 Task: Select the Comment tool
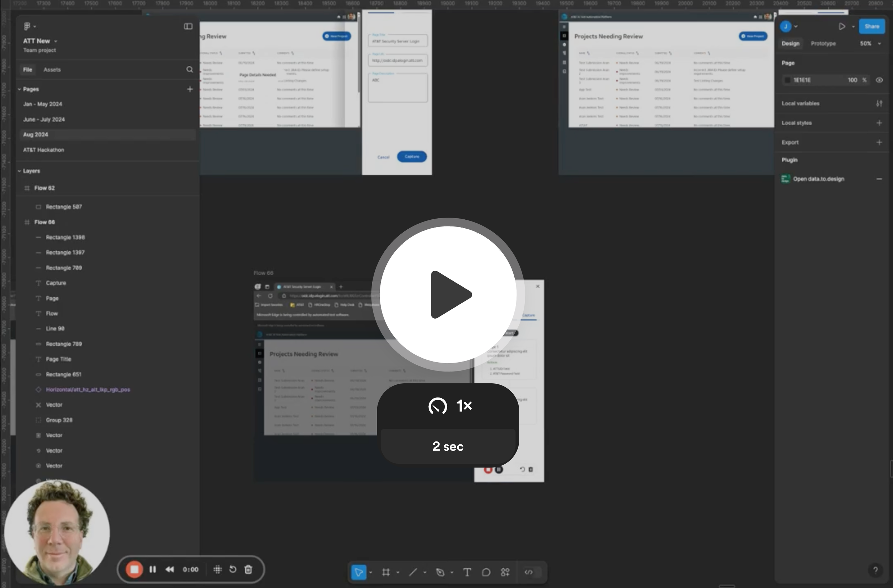[x=486, y=572]
